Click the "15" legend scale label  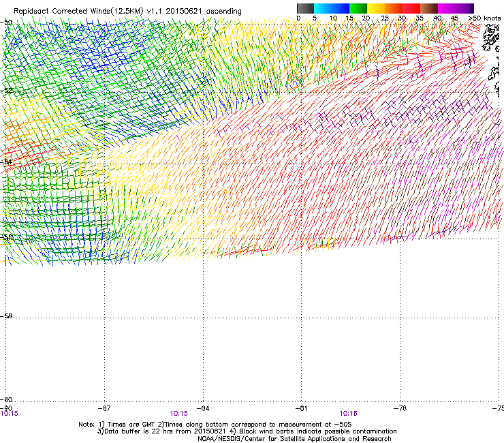click(x=349, y=18)
